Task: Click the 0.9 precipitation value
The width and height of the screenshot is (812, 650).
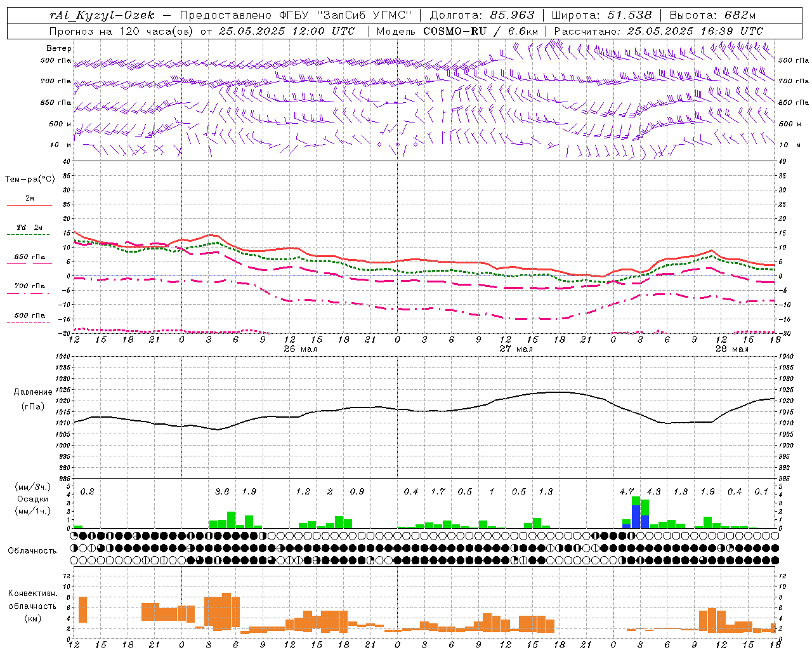Action: pyautogui.click(x=357, y=492)
